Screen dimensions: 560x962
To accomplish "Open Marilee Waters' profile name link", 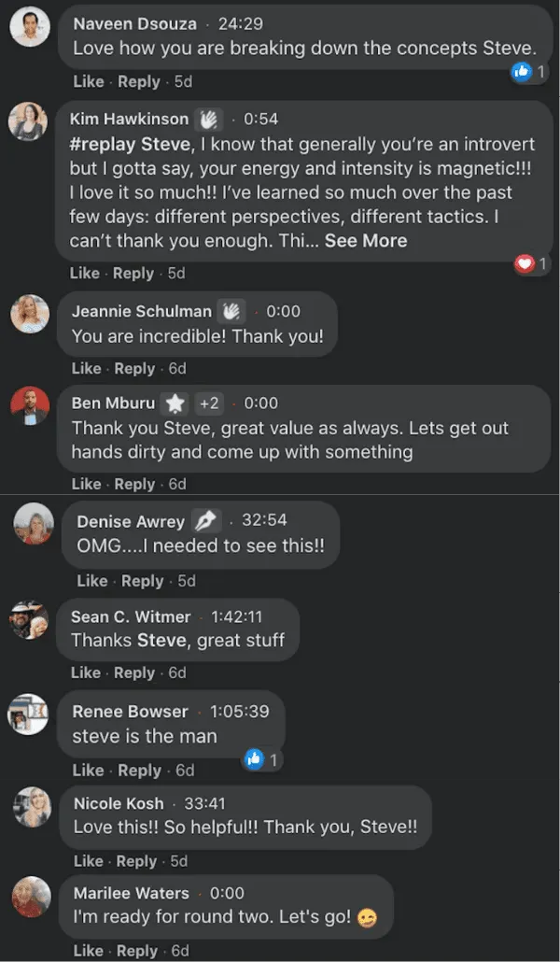I will (x=131, y=893).
